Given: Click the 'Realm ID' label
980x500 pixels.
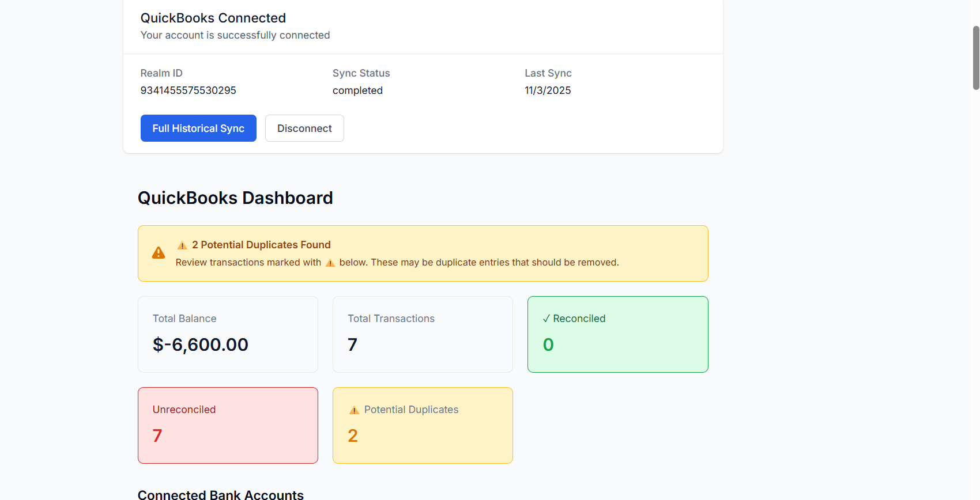Looking at the screenshot, I should (x=161, y=73).
